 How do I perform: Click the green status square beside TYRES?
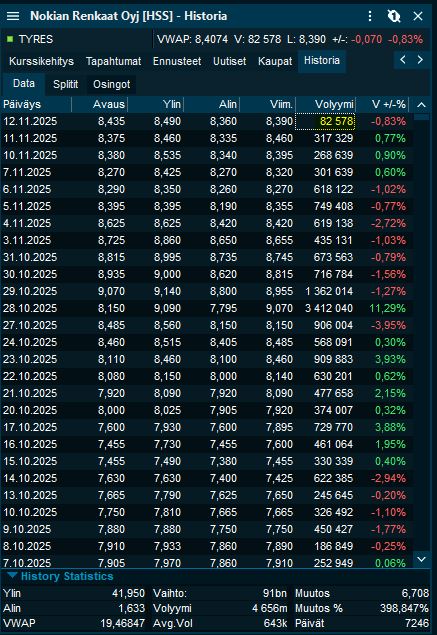coord(10,39)
